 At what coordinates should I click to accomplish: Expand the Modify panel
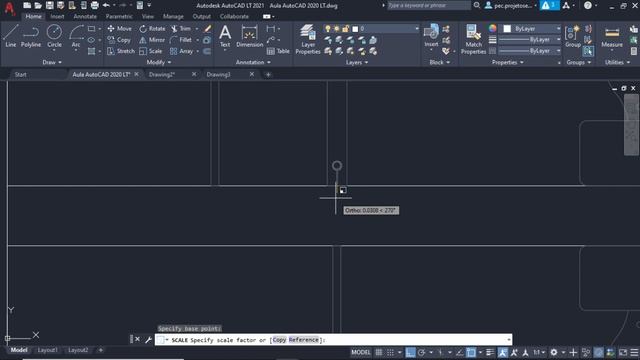click(x=159, y=62)
